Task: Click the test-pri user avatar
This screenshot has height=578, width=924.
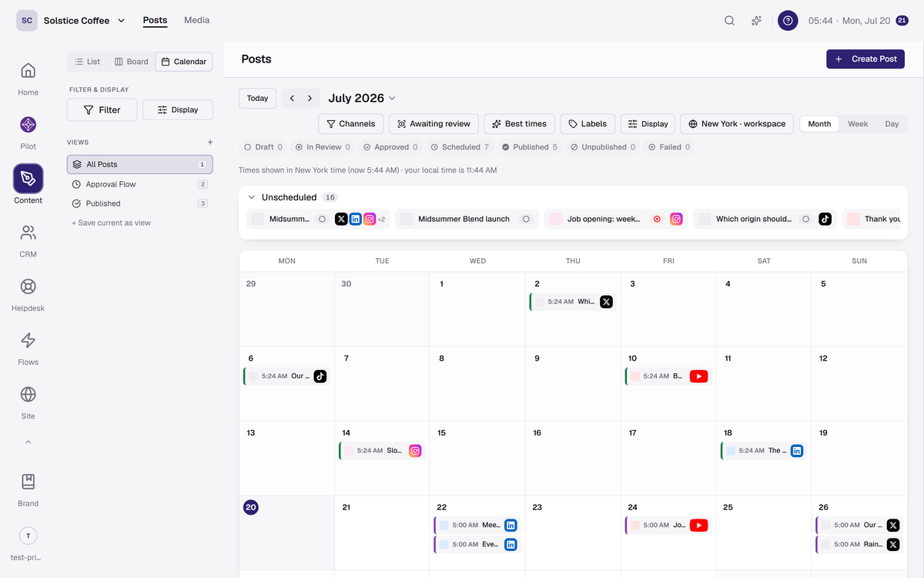Action: click(x=28, y=536)
